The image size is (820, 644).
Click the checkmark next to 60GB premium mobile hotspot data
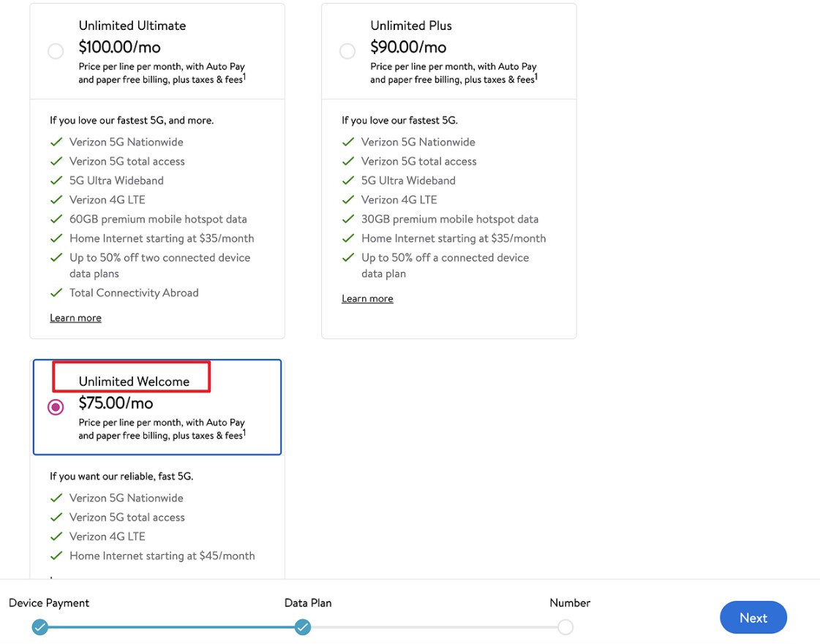pyautogui.click(x=56, y=219)
